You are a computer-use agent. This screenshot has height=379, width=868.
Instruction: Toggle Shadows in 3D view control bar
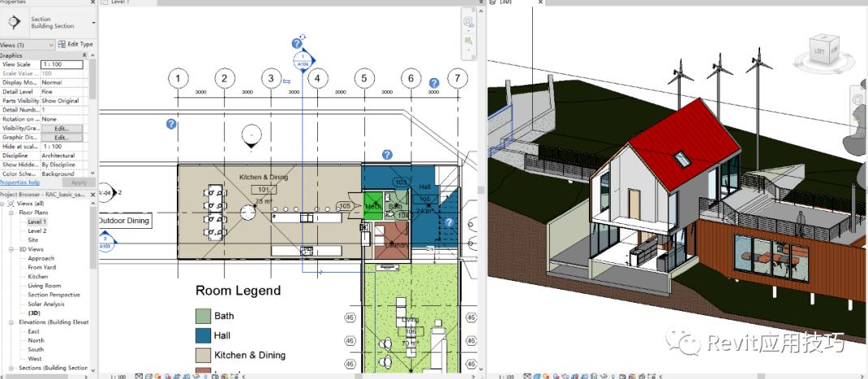click(556, 377)
